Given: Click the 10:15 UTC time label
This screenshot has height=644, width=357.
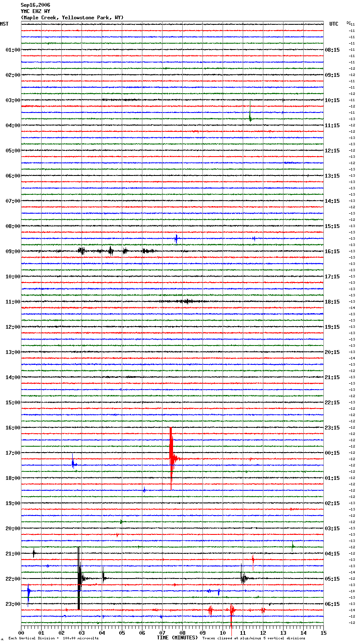Looking at the screenshot, I should pos(332,100).
